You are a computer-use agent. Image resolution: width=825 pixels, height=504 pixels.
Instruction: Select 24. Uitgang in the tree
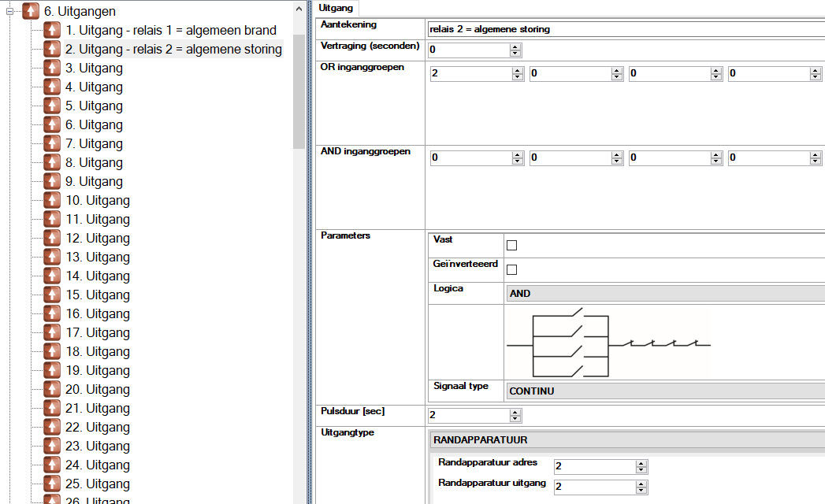point(98,465)
